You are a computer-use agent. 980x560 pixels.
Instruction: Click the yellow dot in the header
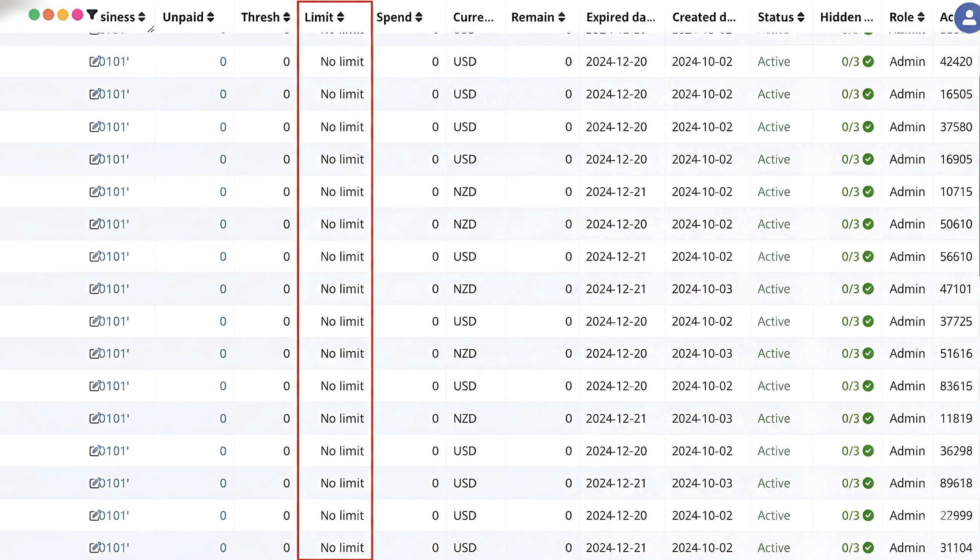pyautogui.click(x=63, y=15)
